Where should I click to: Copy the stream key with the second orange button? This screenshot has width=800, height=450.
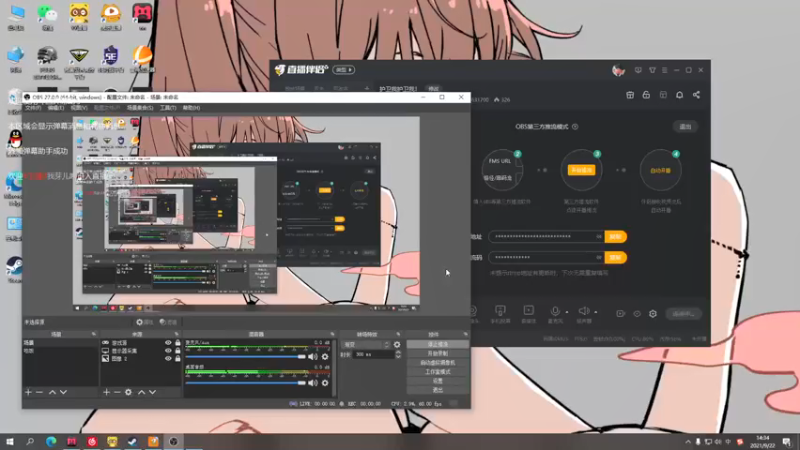[616, 258]
